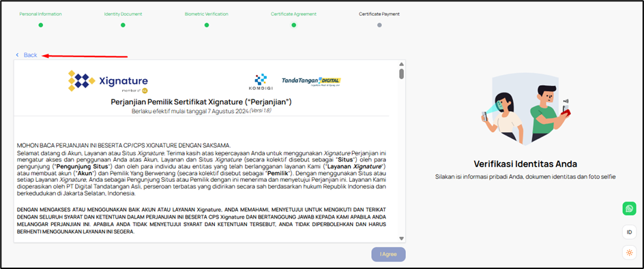Screen dimensions: 644x269
Task: Click the Perjanjian Pemilik Sertifikat Xignature title
Action: click(x=201, y=101)
